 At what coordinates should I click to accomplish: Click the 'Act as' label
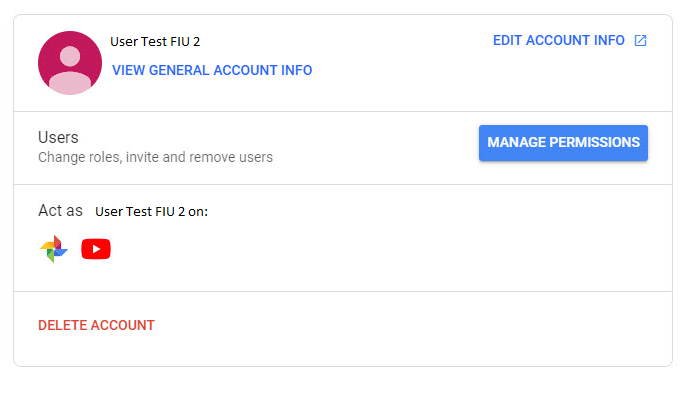[60, 211]
